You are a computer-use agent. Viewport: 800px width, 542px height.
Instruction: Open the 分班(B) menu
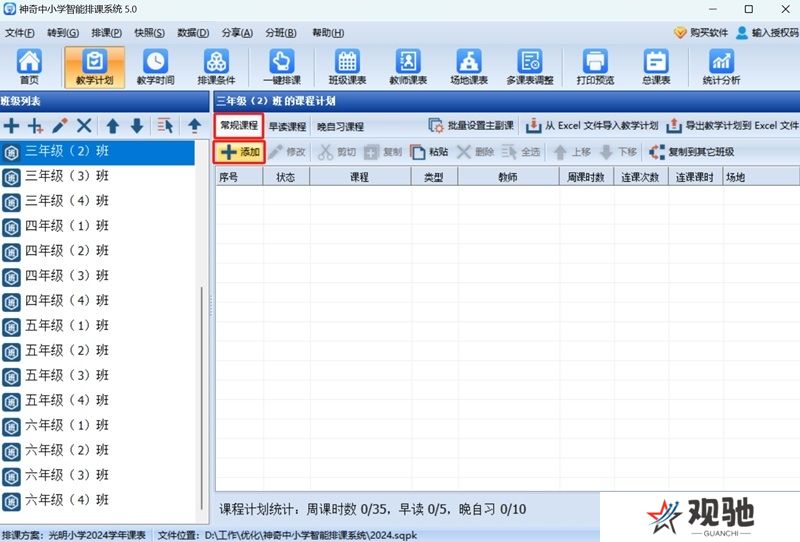(x=281, y=33)
